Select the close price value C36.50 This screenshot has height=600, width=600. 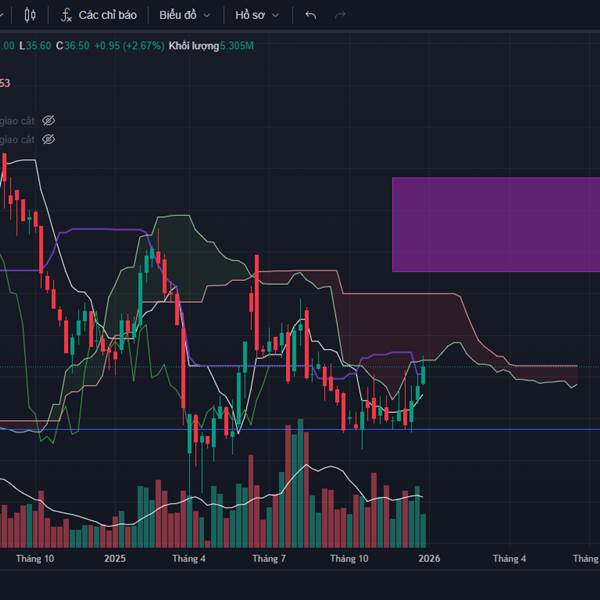(73, 46)
